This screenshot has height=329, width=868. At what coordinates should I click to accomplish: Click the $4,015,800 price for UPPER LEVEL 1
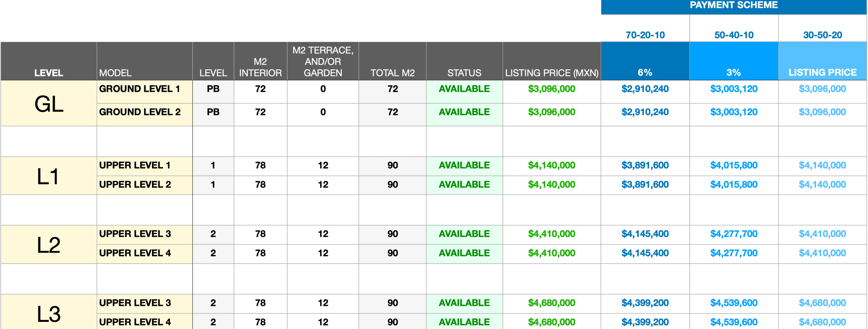pyautogui.click(x=734, y=165)
